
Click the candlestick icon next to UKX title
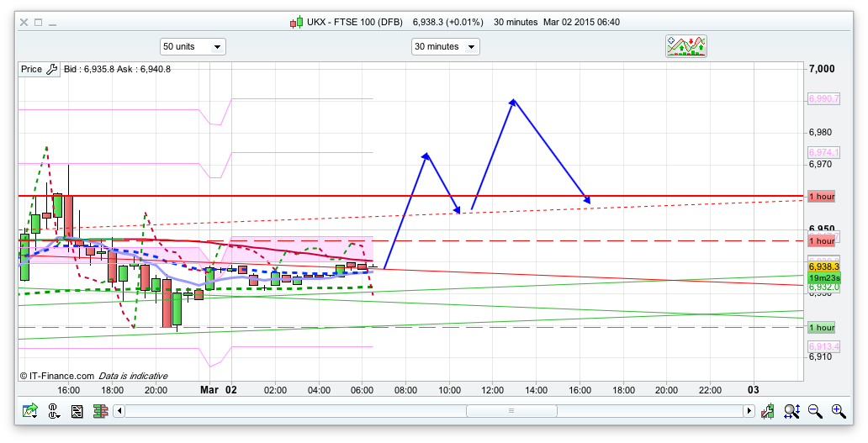[x=296, y=23]
